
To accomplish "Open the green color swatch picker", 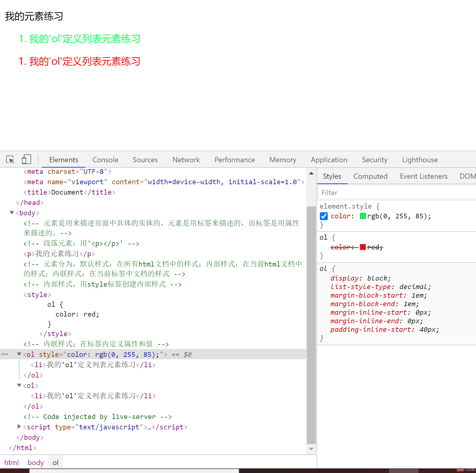I will click(363, 216).
